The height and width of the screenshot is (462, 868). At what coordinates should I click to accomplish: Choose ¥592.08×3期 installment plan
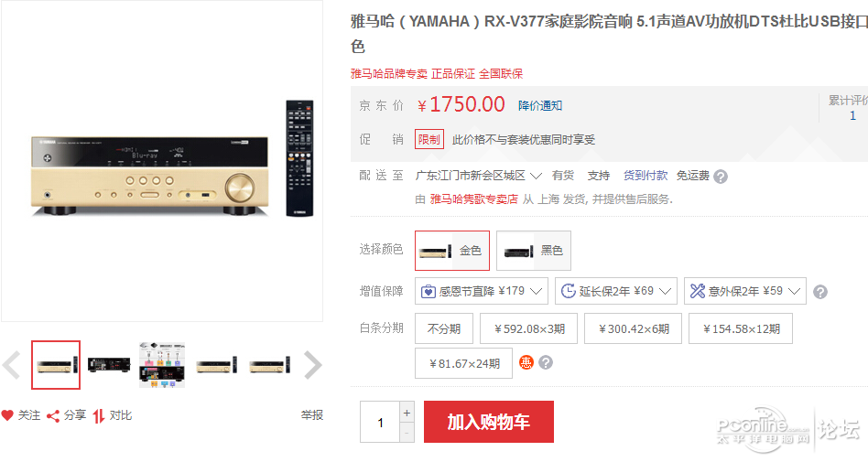[528, 328]
